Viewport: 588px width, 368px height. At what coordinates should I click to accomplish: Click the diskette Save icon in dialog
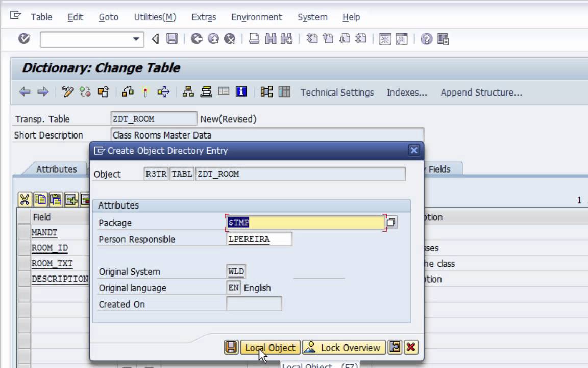click(231, 348)
